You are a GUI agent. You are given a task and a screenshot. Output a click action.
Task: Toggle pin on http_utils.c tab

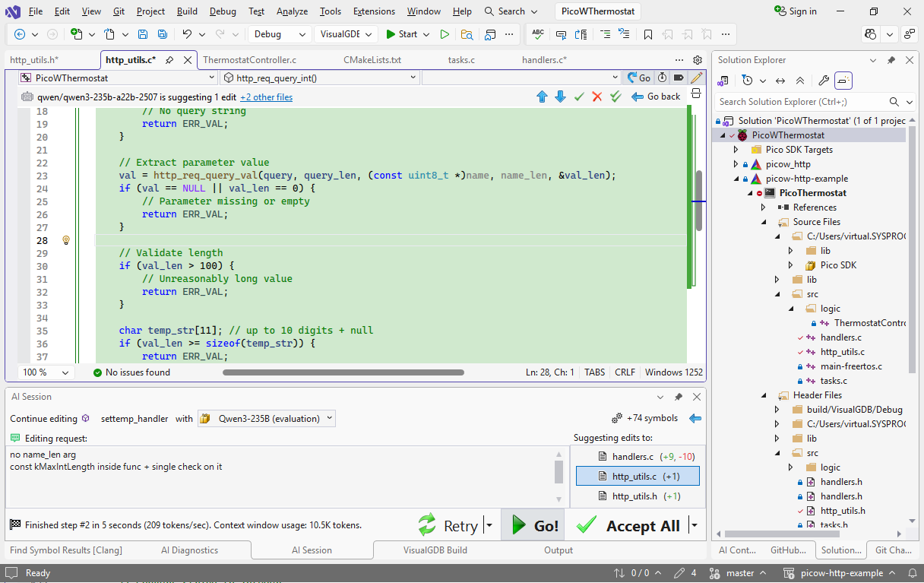pyautogui.click(x=169, y=60)
